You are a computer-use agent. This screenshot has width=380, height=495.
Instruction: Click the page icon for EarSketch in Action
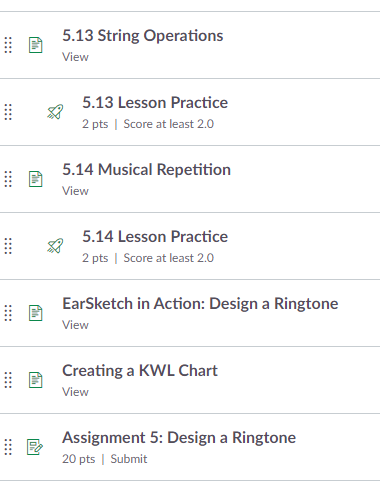(35, 313)
